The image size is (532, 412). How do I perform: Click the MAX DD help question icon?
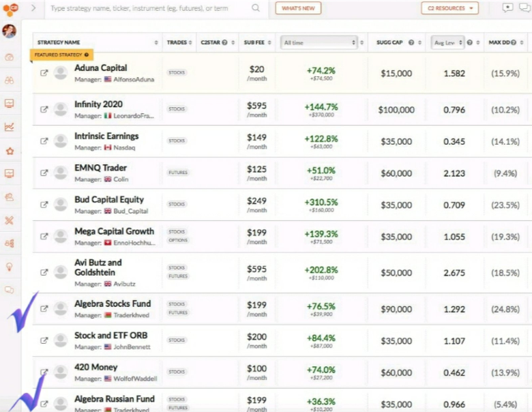[514, 42]
